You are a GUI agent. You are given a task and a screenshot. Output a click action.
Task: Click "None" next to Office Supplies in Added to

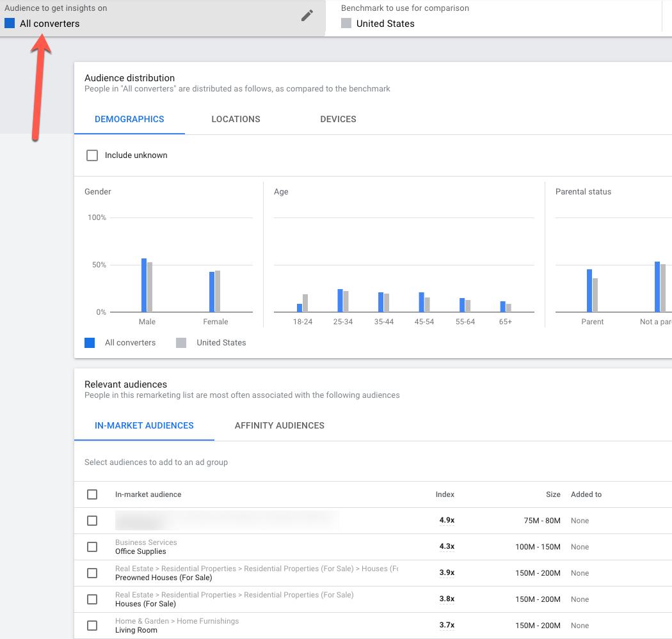tap(580, 547)
